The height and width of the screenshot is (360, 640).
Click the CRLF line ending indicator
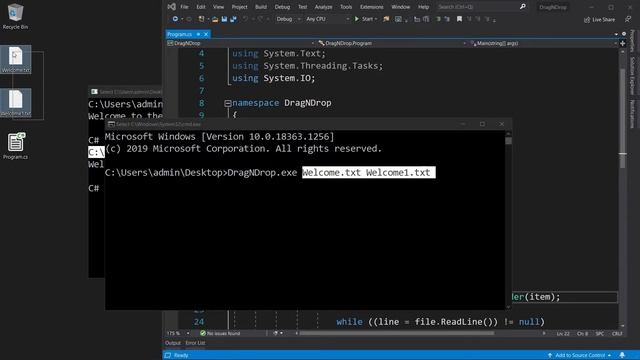point(617,334)
